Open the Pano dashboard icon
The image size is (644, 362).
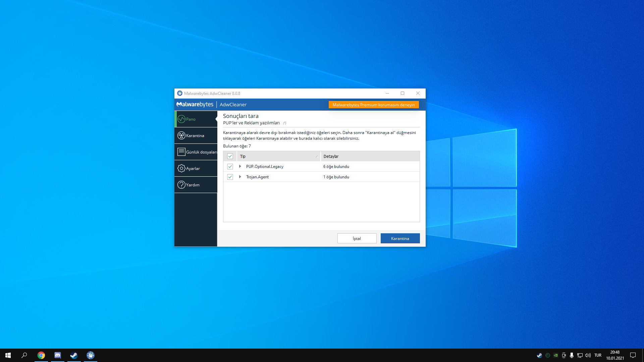pos(181,119)
